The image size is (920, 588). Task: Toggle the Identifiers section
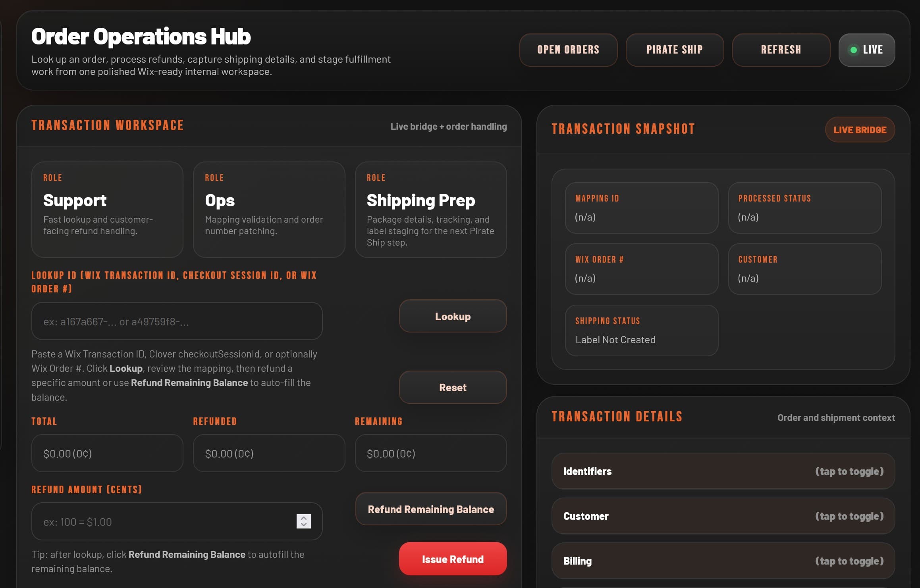tap(722, 471)
